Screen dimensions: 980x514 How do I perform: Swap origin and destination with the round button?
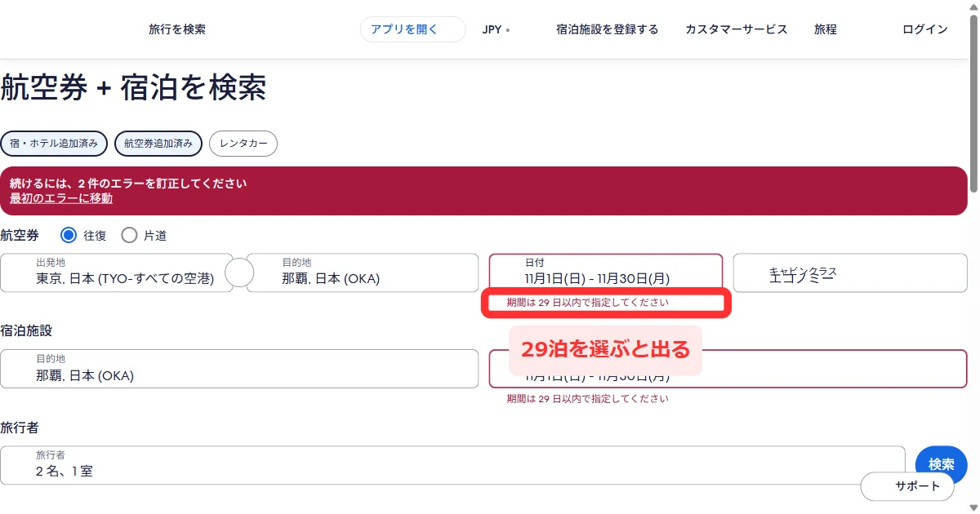239,273
